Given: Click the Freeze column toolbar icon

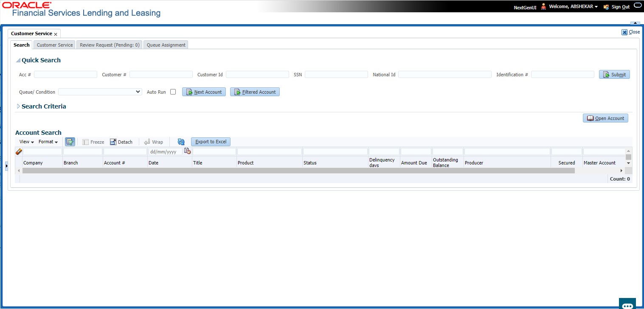Looking at the screenshot, I should pos(86,142).
